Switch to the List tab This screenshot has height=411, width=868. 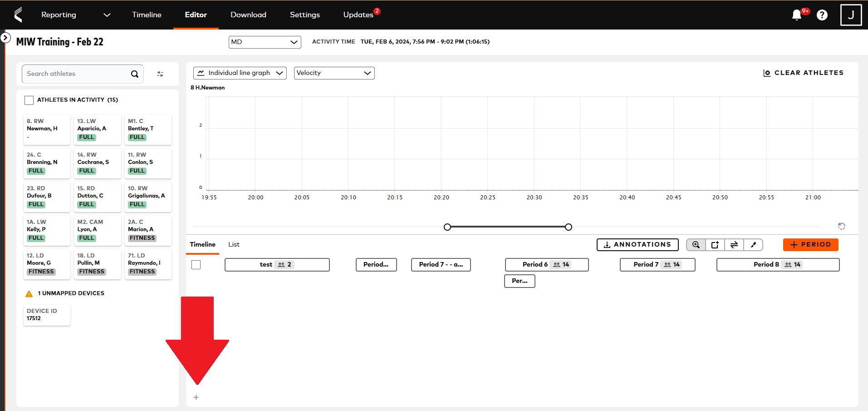click(234, 244)
